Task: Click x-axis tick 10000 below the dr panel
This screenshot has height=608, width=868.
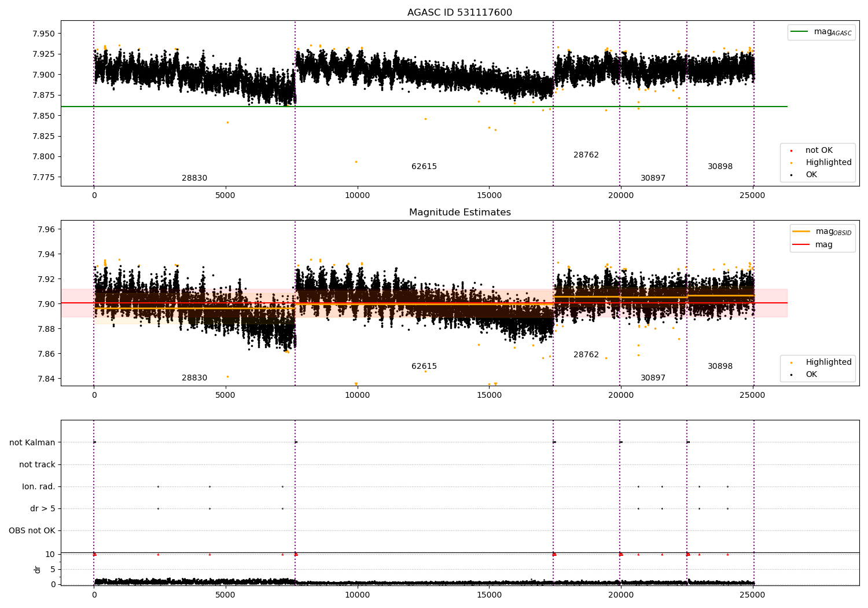Action: [357, 595]
